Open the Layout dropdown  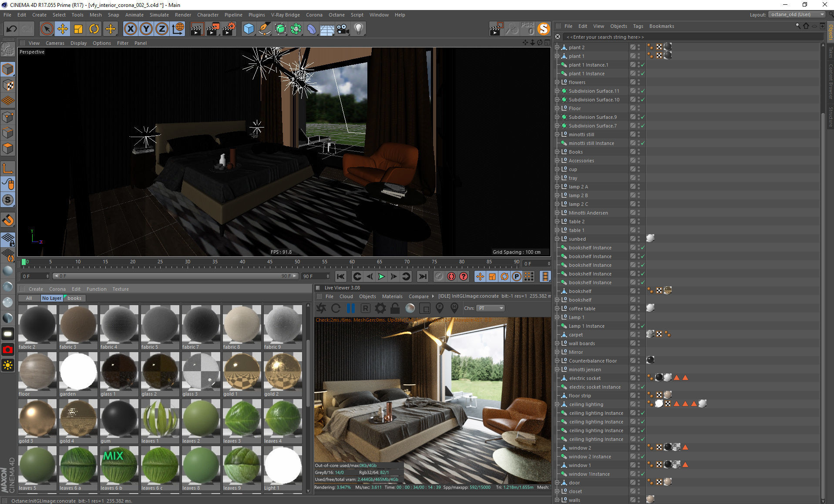(x=797, y=14)
